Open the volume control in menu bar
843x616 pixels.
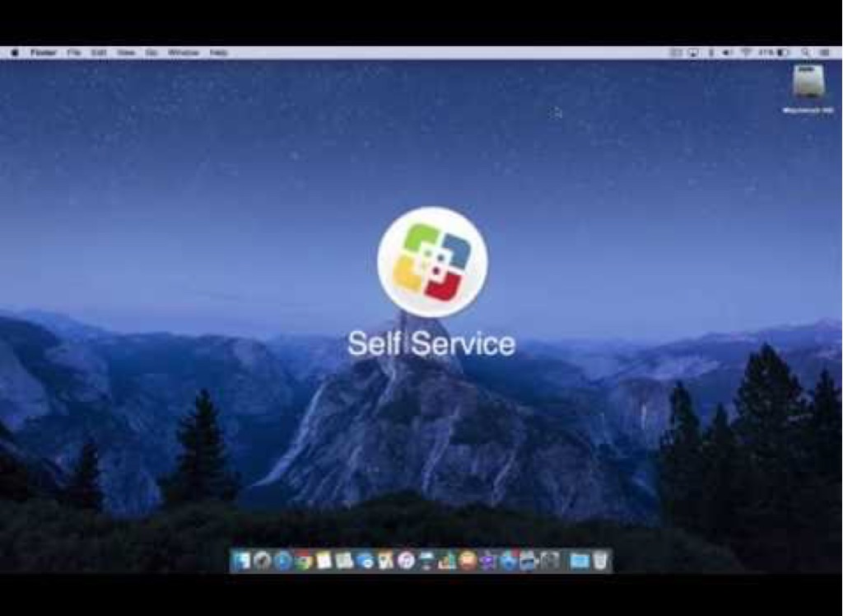728,53
